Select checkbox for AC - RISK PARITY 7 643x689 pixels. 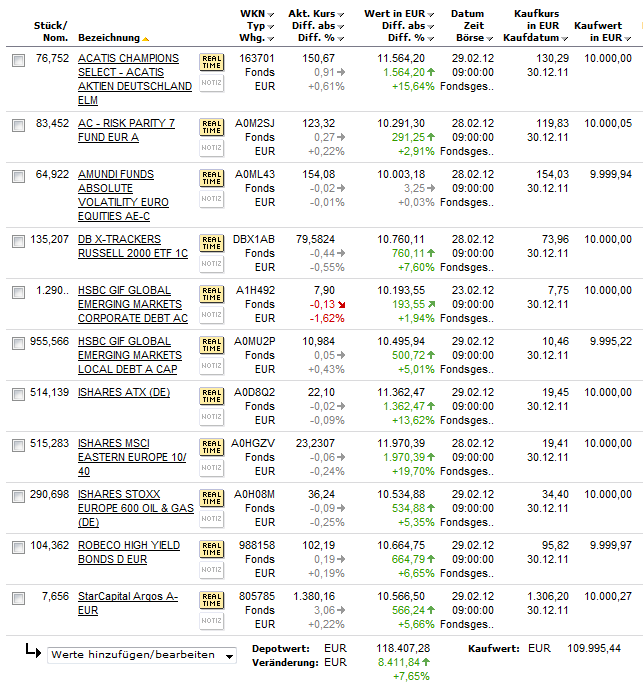[18, 125]
